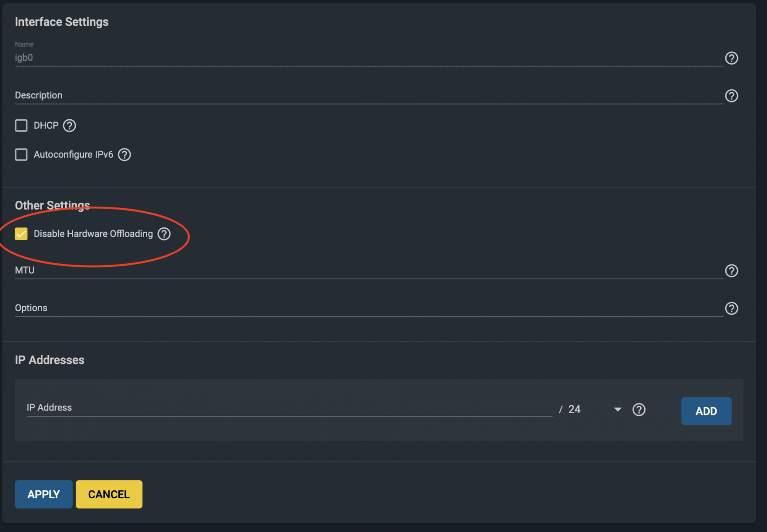Open help icon for Description field
This screenshot has height=532, width=767.
[731, 96]
